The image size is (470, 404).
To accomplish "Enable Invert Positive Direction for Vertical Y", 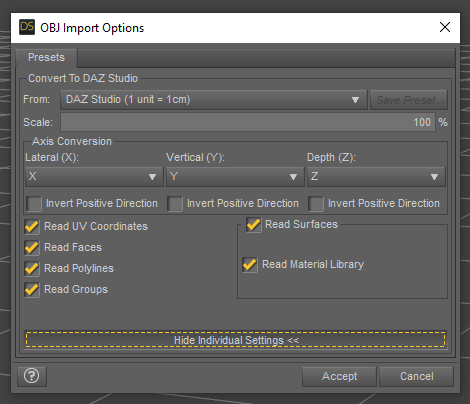I will tap(175, 203).
